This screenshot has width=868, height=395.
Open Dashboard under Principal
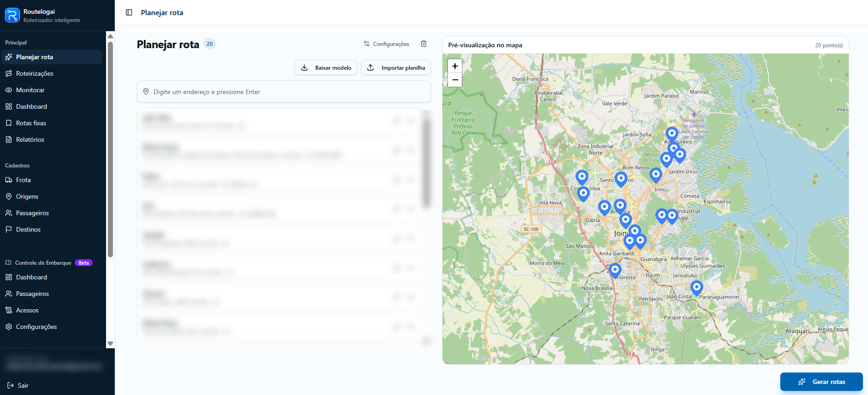[51, 106]
